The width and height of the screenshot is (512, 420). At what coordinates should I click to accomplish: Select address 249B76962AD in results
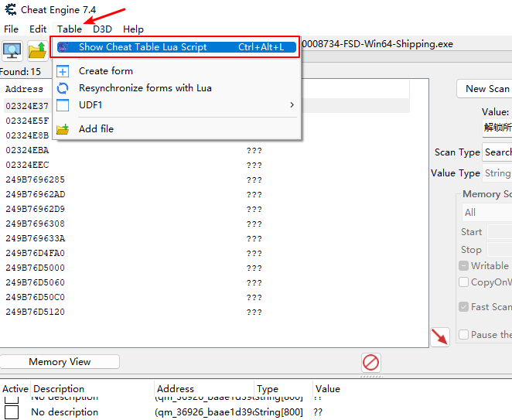click(x=36, y=194)
